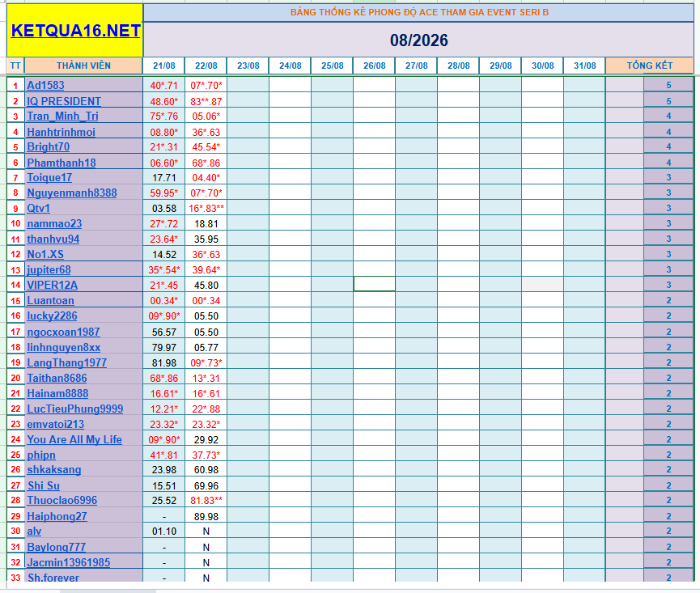Select row number 19
This screenshot has width=700, height=593.
point(15,362)
